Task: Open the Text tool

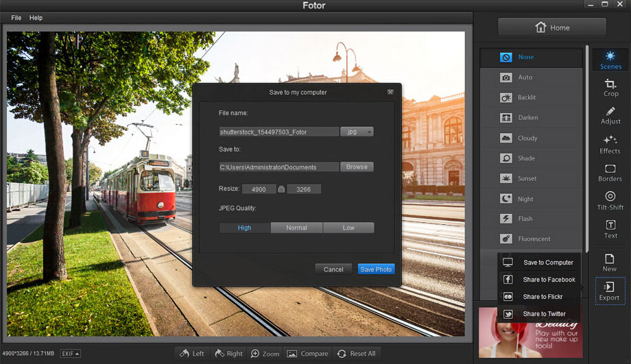Action: click(x=610, y=229)
